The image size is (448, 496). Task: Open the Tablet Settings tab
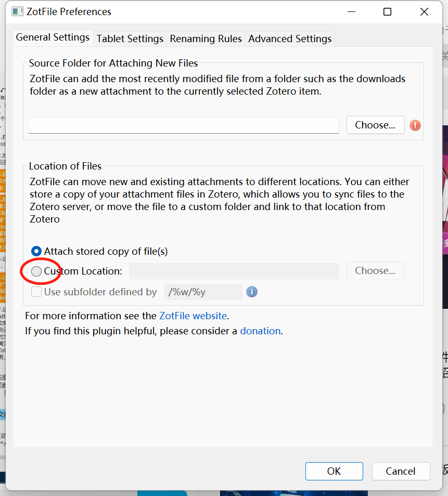130,38
